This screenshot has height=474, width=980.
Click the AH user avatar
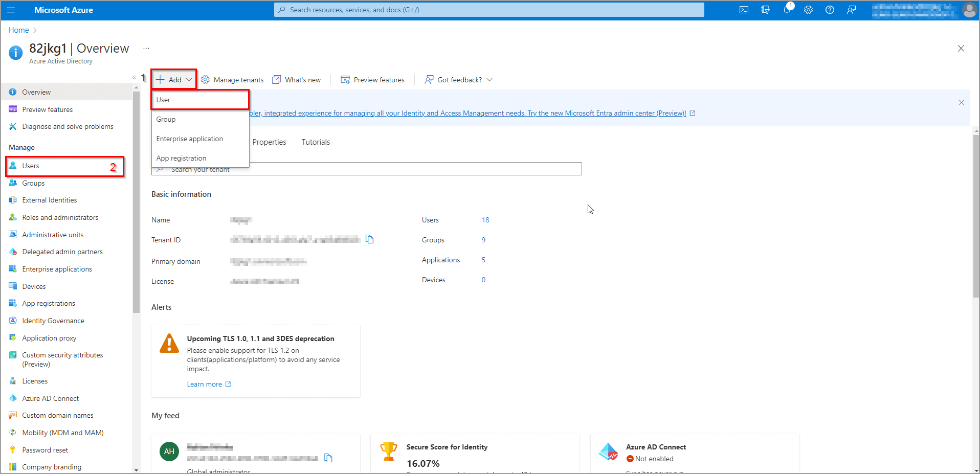169,452
